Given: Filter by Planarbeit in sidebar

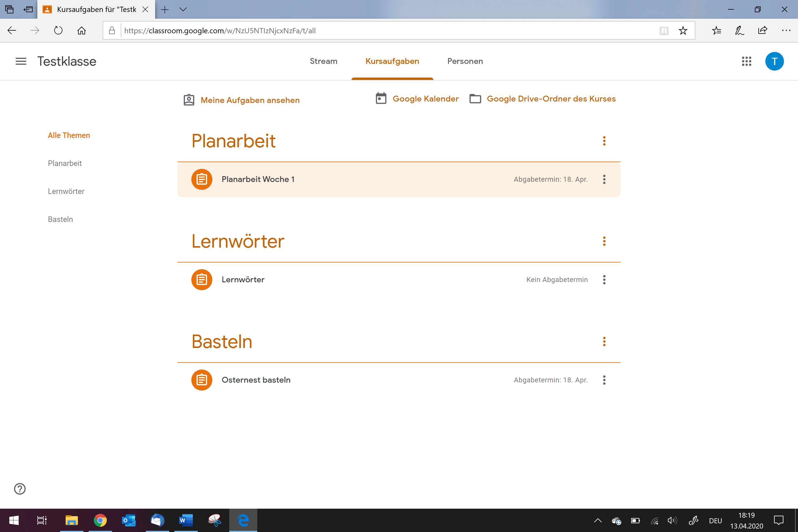Looking at the screenshot, I should point(65,164).
